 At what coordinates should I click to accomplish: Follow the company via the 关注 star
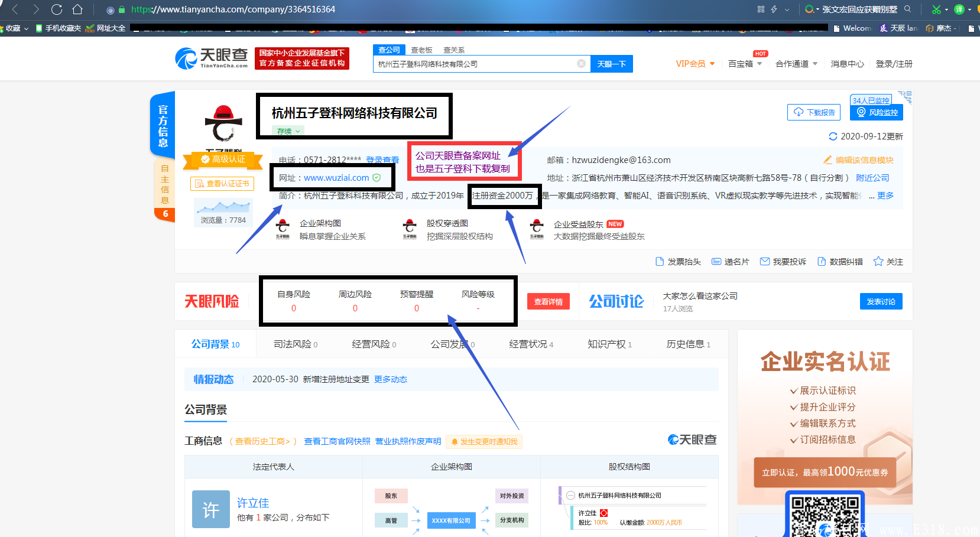(888, 261)
